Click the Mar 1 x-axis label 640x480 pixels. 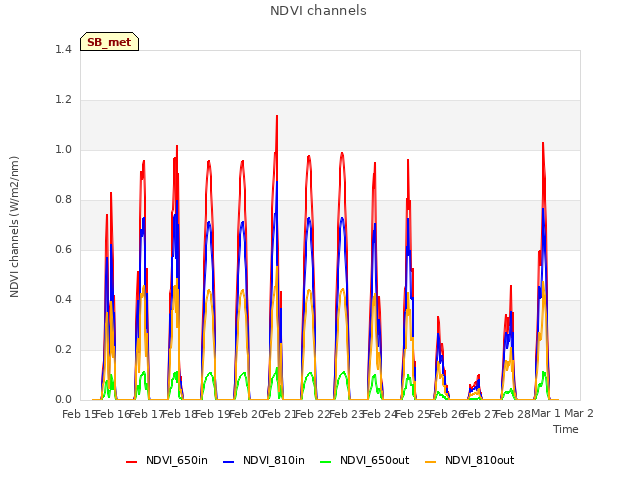(x=546, y=414)
